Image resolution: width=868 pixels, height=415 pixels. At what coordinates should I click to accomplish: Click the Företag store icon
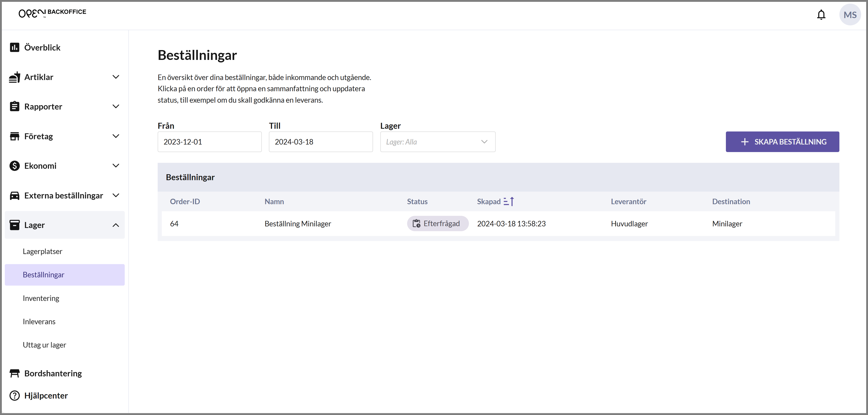coord(14,136)
